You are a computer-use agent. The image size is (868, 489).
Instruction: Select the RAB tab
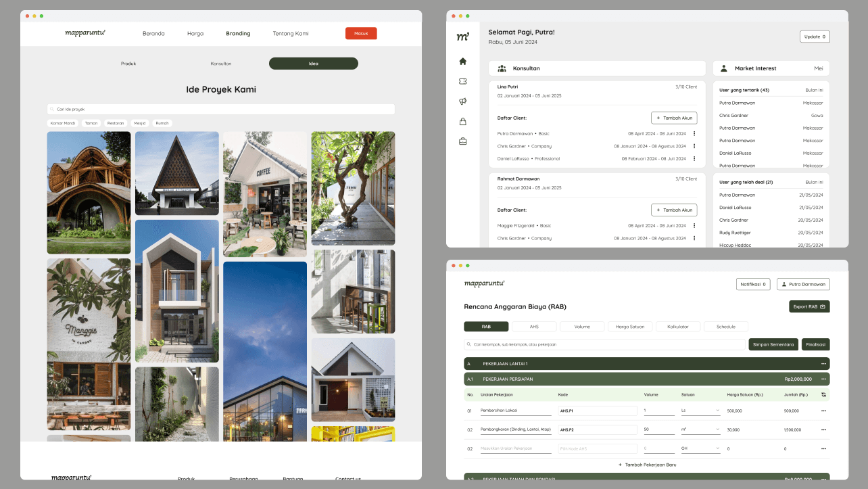(x=486, y=327)
